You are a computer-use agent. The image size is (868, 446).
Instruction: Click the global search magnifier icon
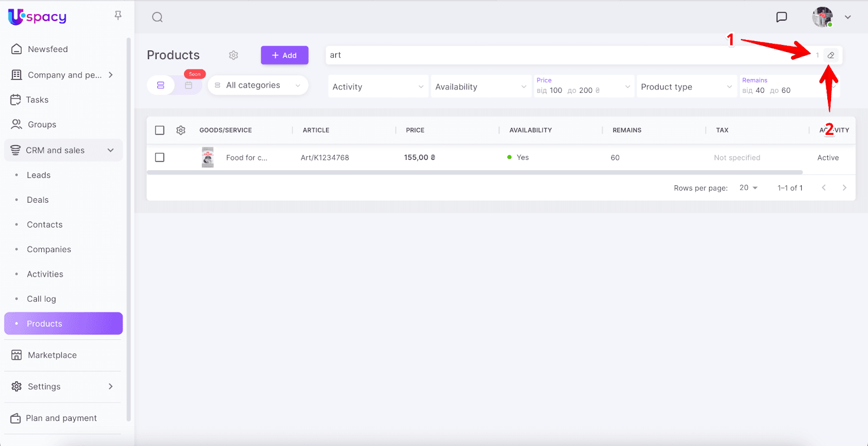(157, 17)
